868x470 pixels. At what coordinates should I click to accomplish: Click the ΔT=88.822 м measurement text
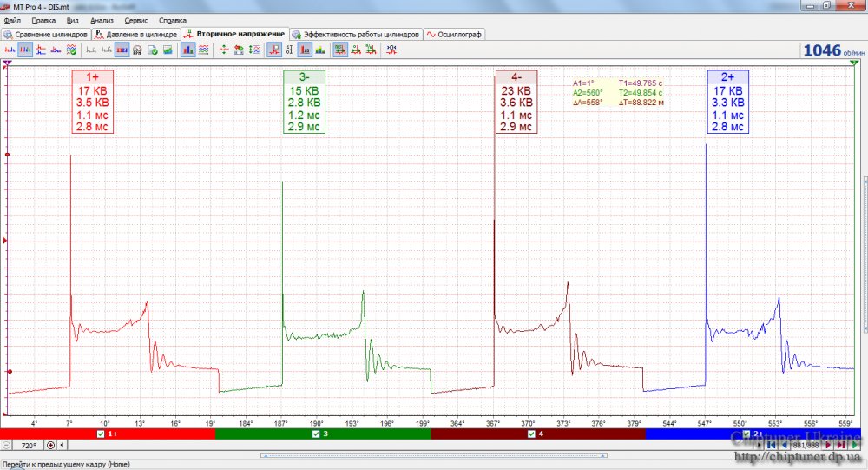(641, 103)
